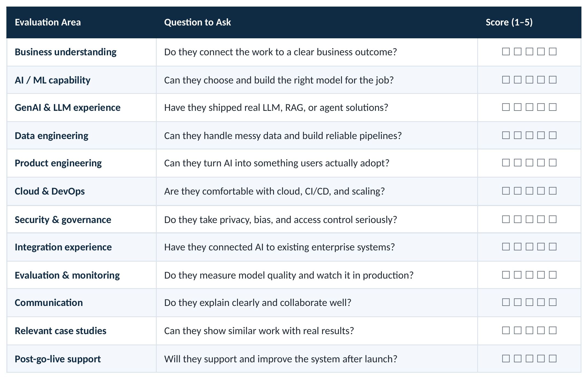The height and width of the screenshot is (379, 588).
Task: Check second box in GenAI & LLM experience row
Action: [x=518, y=107]
